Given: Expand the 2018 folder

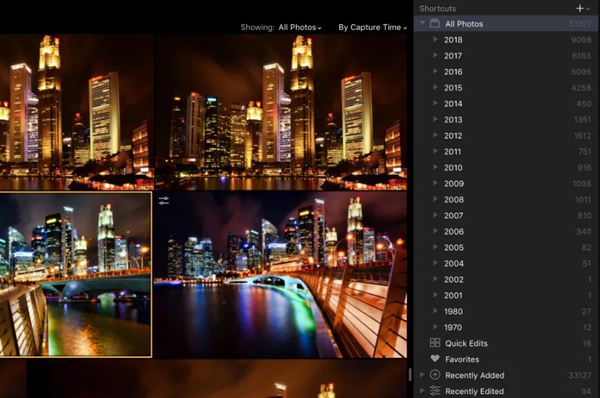Looking at the screenshot, I should tap(435, 39).
